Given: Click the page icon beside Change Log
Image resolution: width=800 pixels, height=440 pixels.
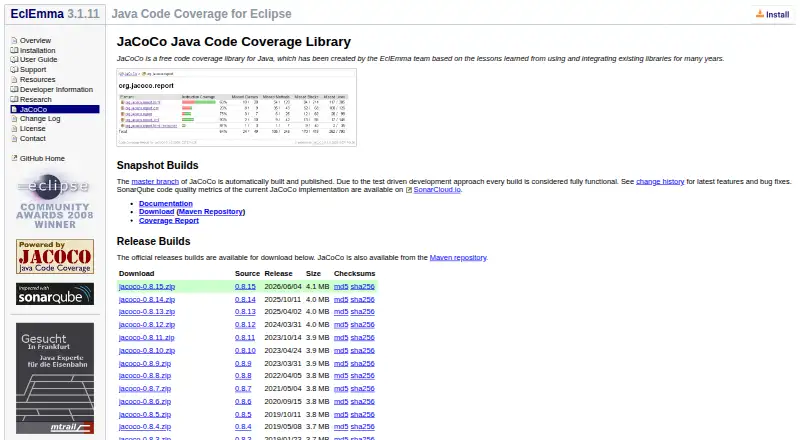Looking at the screenshot, I should click(14, 119).
